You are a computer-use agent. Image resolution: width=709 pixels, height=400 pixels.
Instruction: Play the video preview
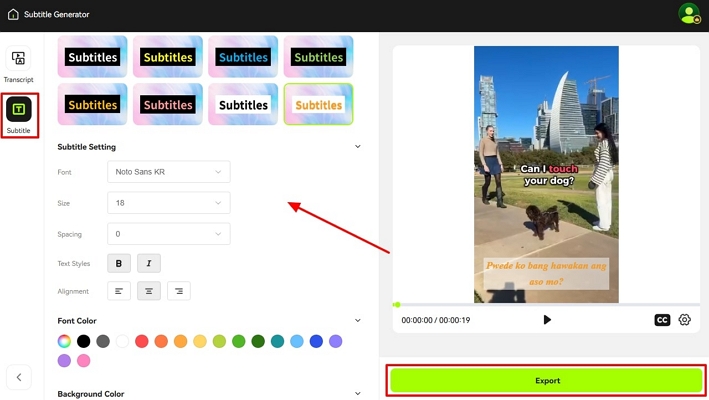(547, 320)
